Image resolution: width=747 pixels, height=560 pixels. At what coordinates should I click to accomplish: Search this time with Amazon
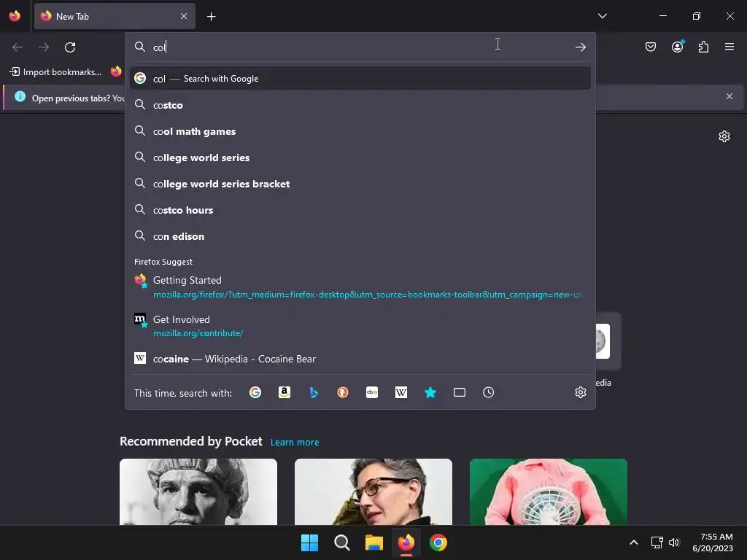pos(285,392)
